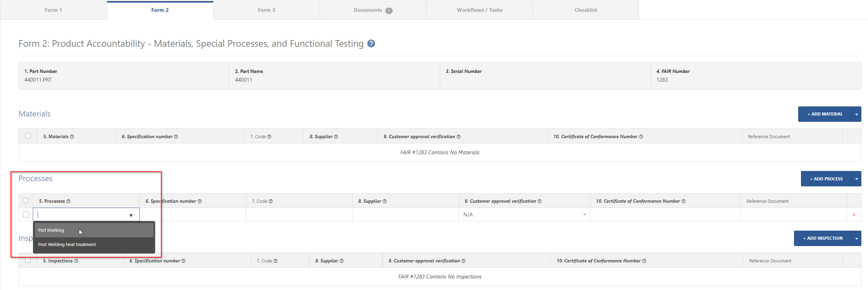Click the process row Reference Document cell
This screenshot has width=868, height=290.
[793, 215]
